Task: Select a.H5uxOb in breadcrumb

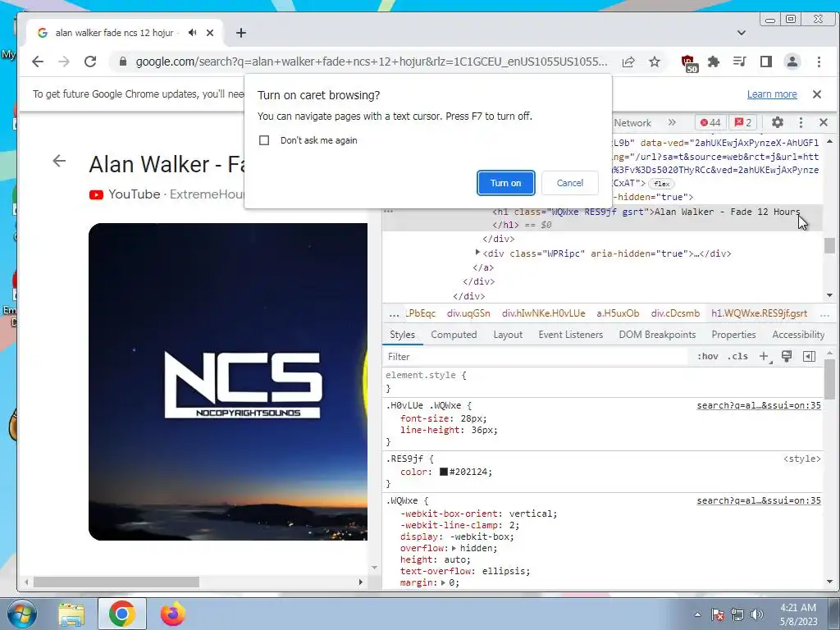Action: (618, 314)
